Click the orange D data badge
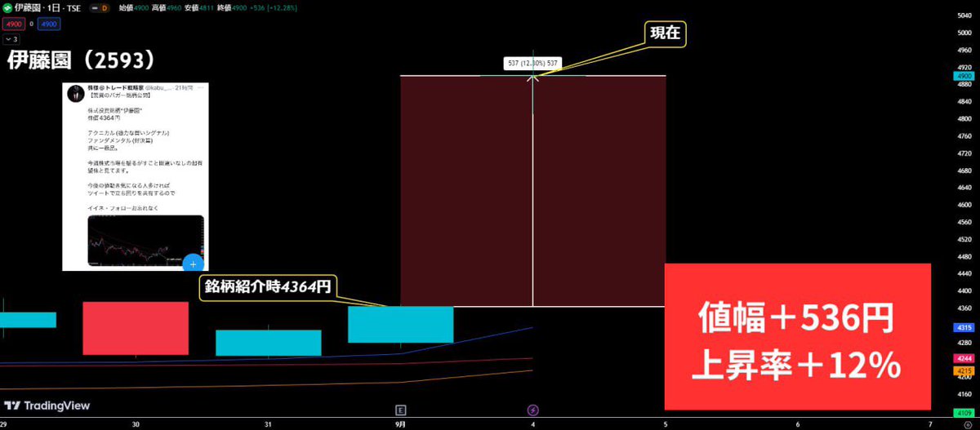The width and height of the screenshot is (980, 430). coord(104,8)
